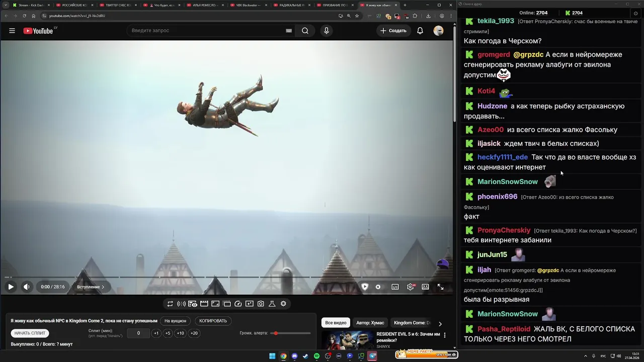The width and height of the screenshot is (644, 362).
Task: Select the Автор: Хумас filter chip
Action: [370, 323]
